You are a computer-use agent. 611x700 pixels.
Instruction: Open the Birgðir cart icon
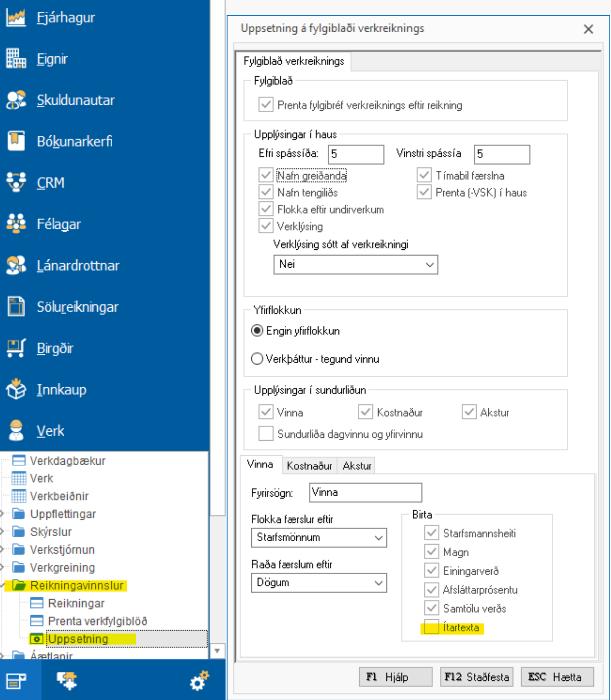(16, 348)
